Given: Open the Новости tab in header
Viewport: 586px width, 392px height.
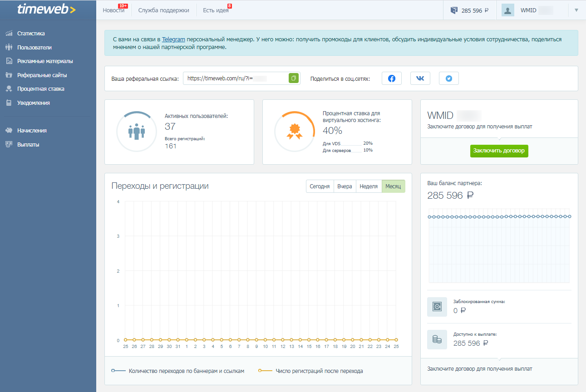Looking at the screenshot, I should pyautogui.click(x=113, y=10).
